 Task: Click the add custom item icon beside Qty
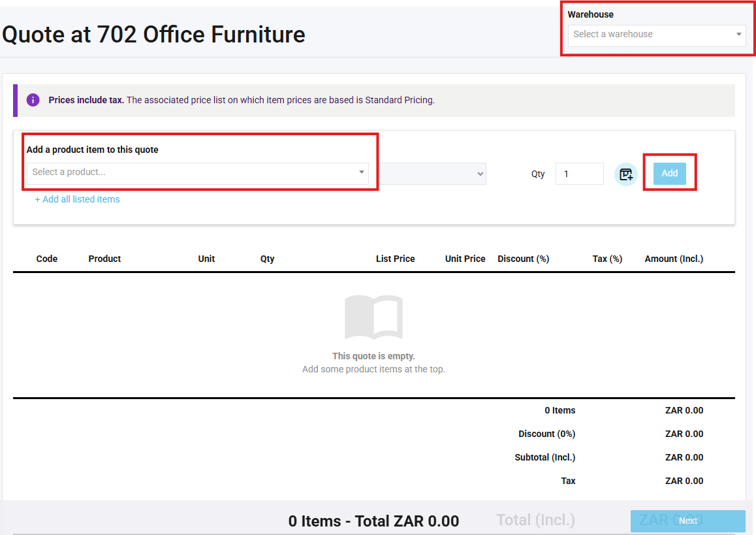[625, 174]
